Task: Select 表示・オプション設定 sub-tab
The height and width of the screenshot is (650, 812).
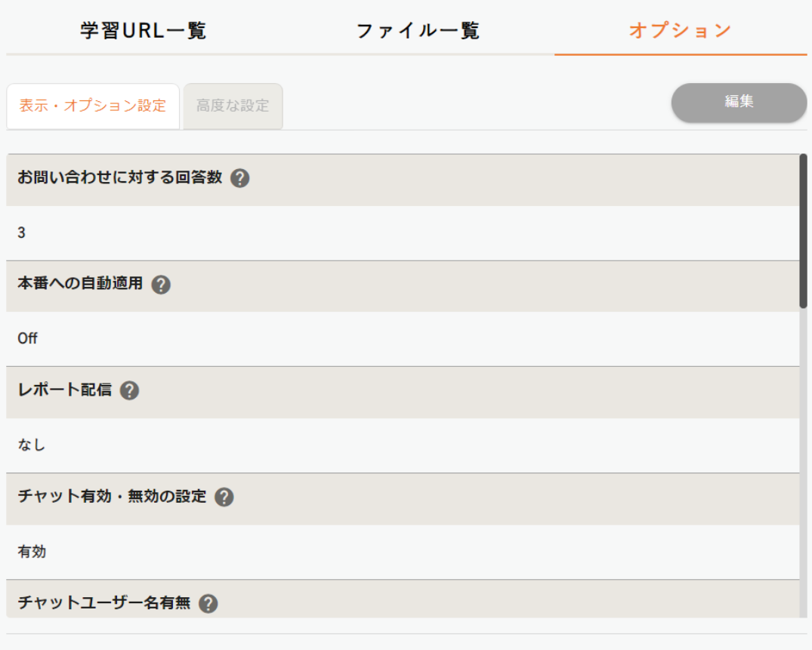Action: 92,106
